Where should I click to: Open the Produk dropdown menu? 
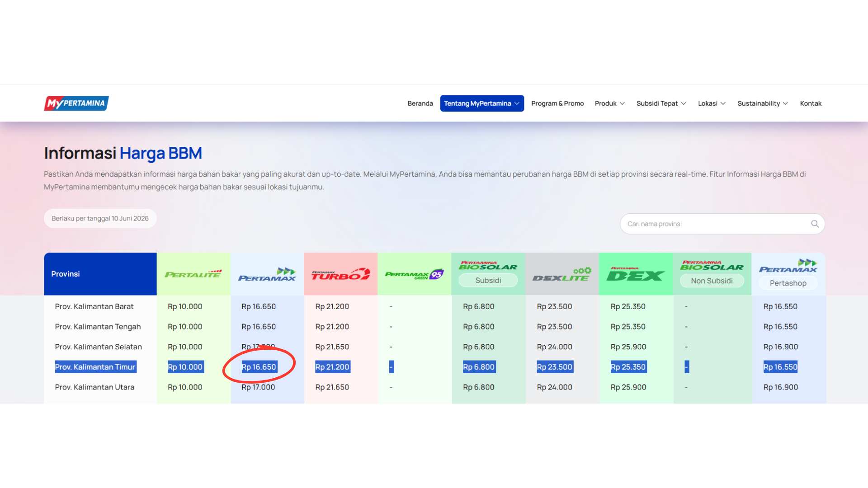point(610,103)
